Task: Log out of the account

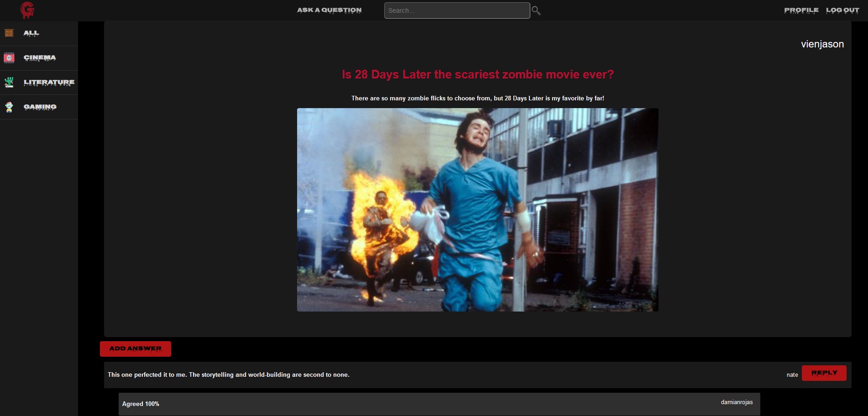Action: [x=842, y=10]
